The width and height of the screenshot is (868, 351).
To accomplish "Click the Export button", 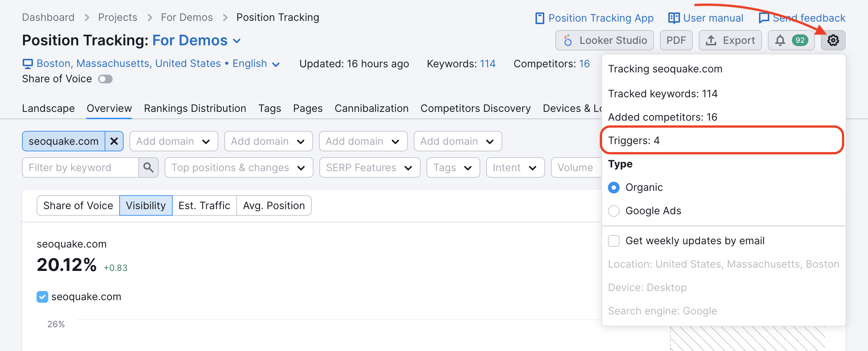I will coord(730,40).
